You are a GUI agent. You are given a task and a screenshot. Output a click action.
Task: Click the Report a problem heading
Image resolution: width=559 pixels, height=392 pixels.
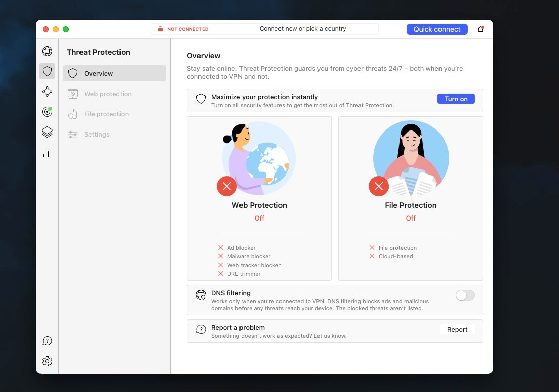click(238, 328)
